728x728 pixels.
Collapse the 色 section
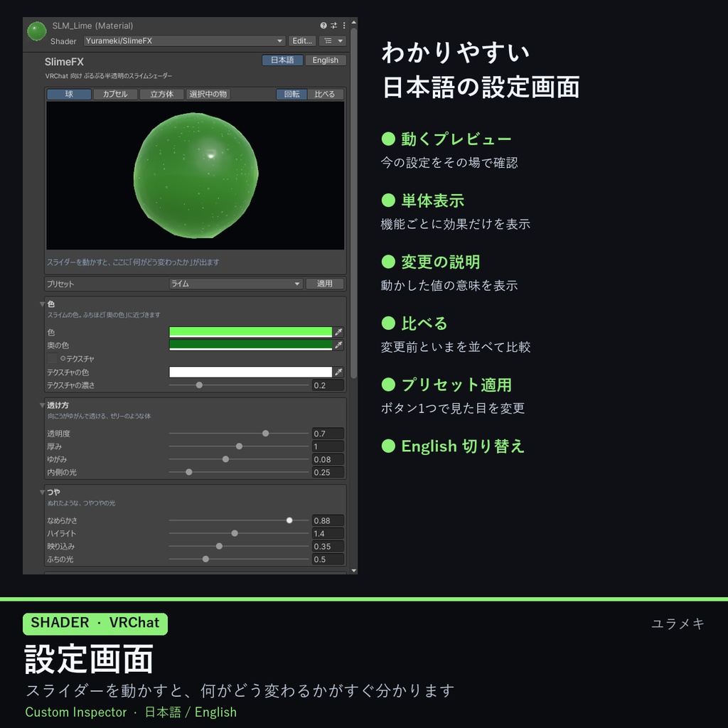click(x=42, y=304)
